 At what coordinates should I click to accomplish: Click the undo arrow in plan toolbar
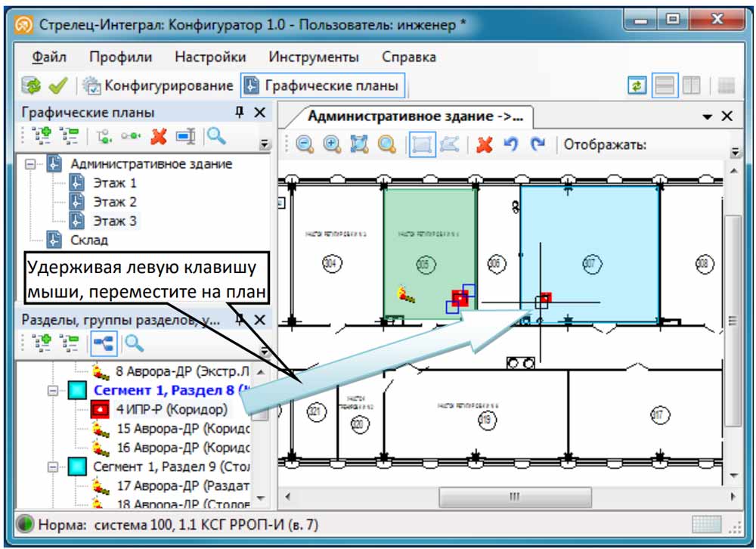pyautogui.click(x=511, y=144)
